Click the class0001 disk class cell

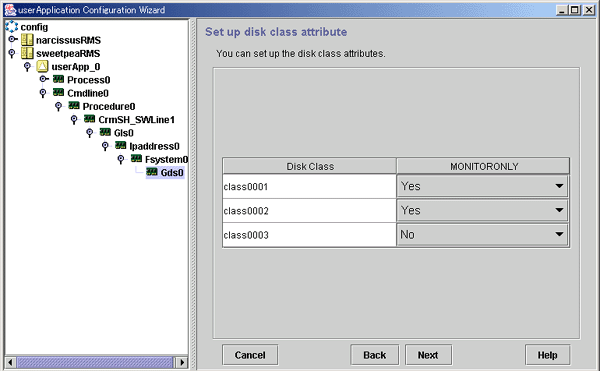309,187
